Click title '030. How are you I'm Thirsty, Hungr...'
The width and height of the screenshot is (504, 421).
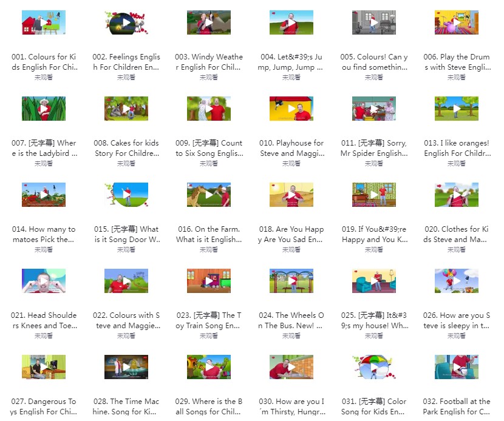pyautogui.click(x=292, y=406)
